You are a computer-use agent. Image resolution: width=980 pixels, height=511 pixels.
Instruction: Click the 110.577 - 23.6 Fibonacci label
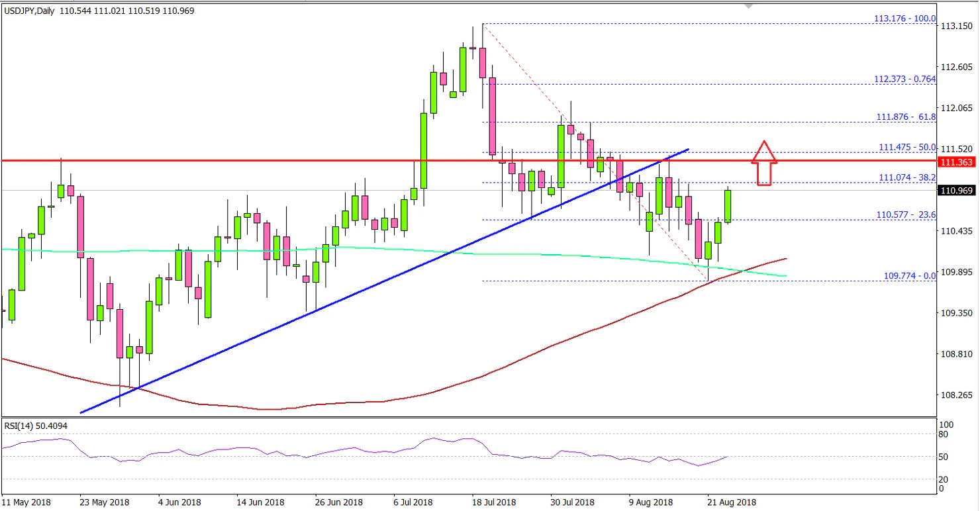(905, 215)
